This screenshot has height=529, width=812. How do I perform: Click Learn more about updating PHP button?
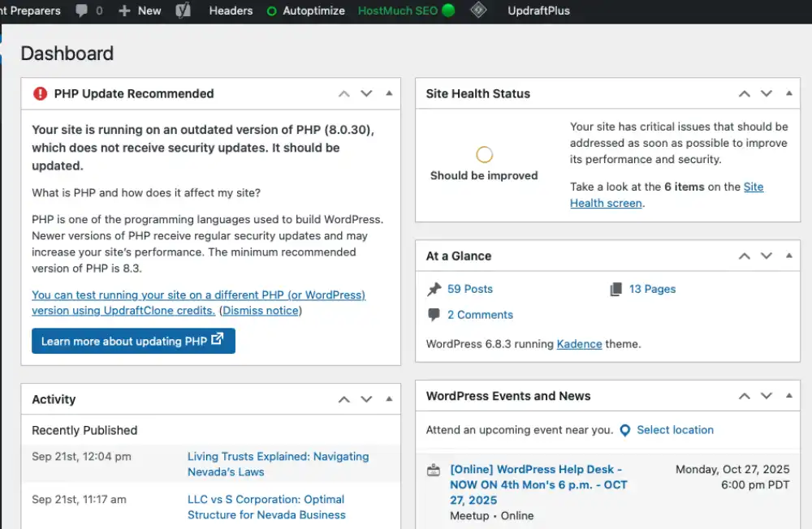pos(133,341)
